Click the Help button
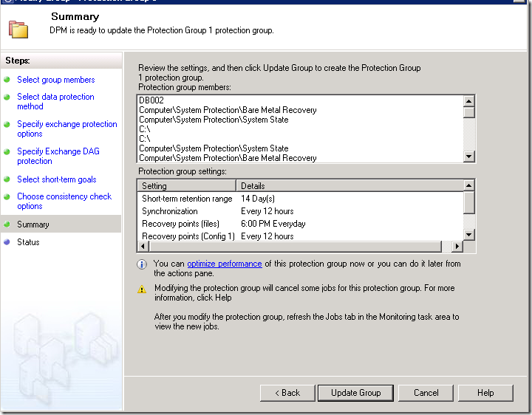Viewport: 532px width, 415px height. 485,393
